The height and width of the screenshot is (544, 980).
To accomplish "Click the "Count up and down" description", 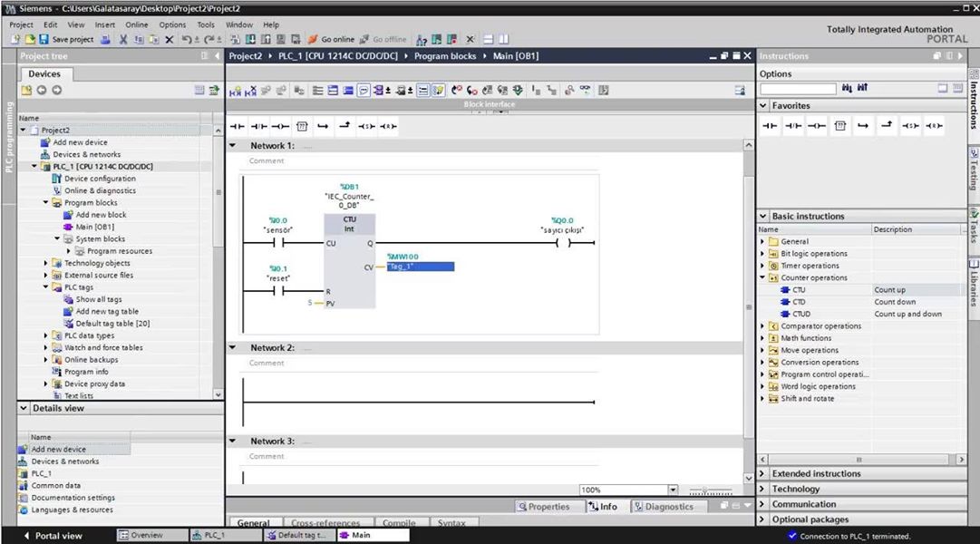I will (908, 314).
